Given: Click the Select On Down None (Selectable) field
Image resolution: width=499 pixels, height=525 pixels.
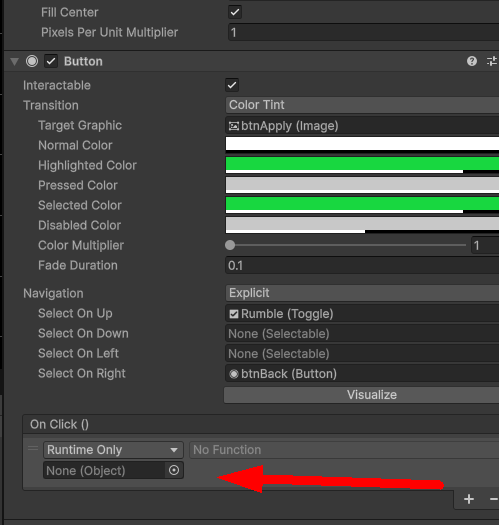Looking at the screenshot, I should (362, 334).
